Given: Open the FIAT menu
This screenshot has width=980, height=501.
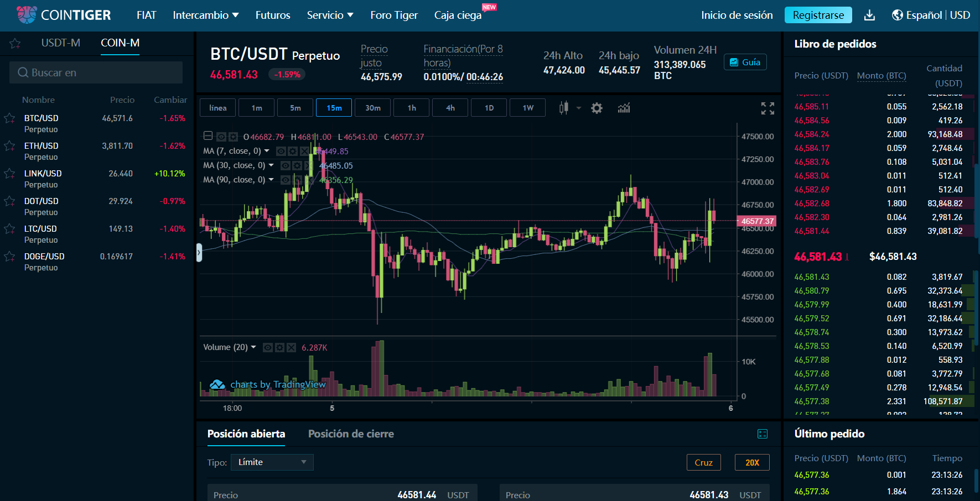Looking at the screenshot, I should click(x=147, y=15).
